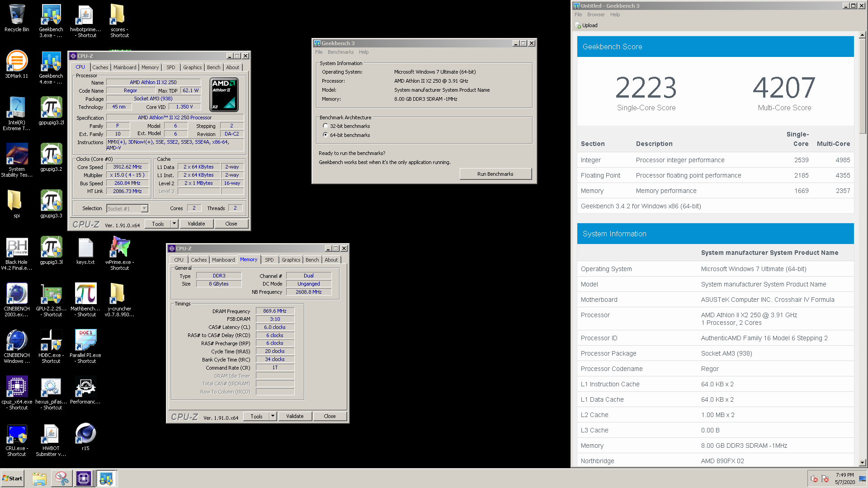The width and height of the screenshot is (868, 488).
Task: Click the Windows Start button
Action: (x=12, y=479)
